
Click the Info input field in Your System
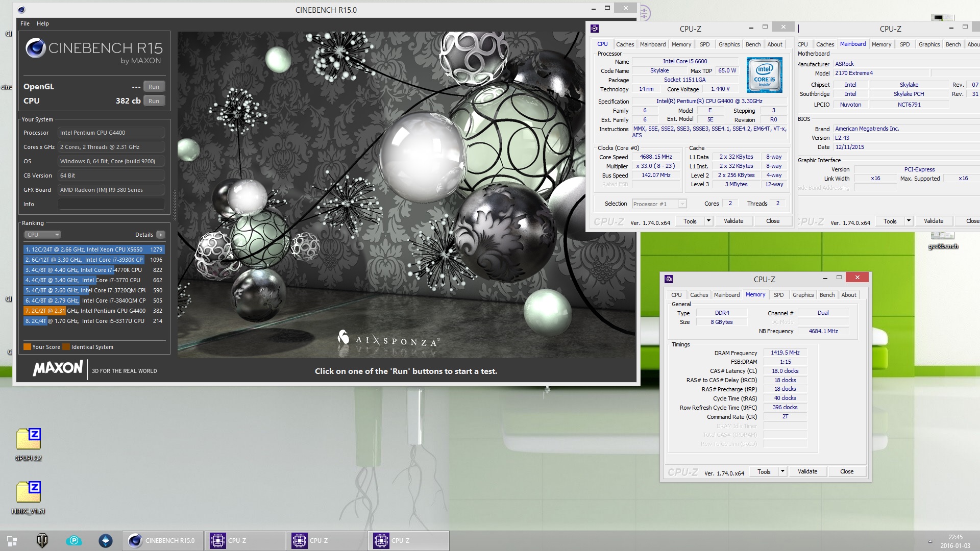pyautogui.click(x=111, y=204)
